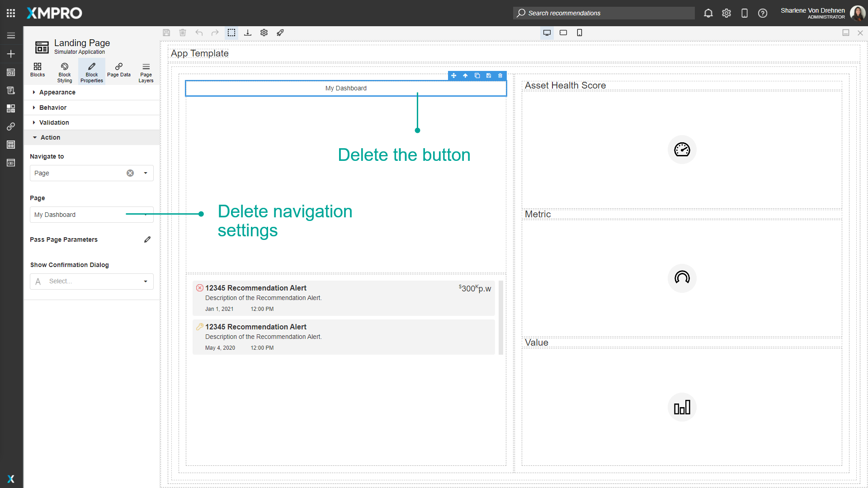Switch to mobile preview mode
The height and width of the screenshot is (488, 868).
580,33
